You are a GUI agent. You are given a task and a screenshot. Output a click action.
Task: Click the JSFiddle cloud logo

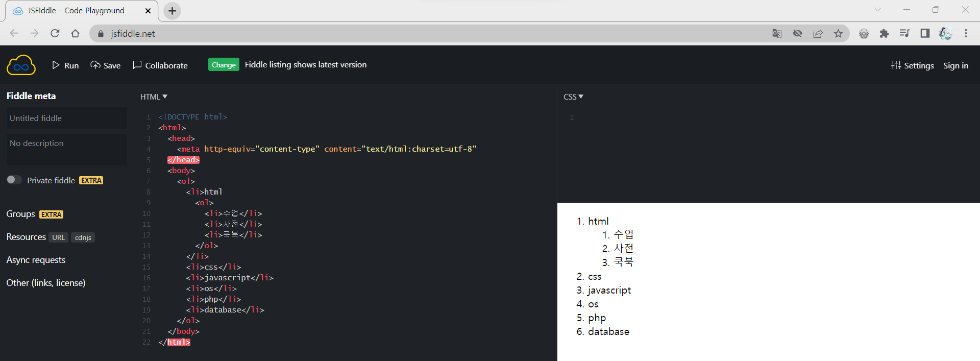(21, 65)
